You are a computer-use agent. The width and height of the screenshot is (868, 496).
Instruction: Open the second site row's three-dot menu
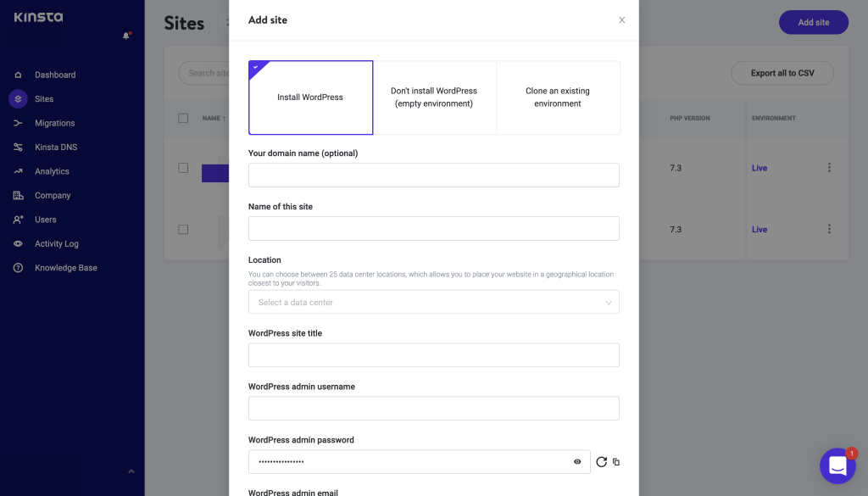click(829, 229)
